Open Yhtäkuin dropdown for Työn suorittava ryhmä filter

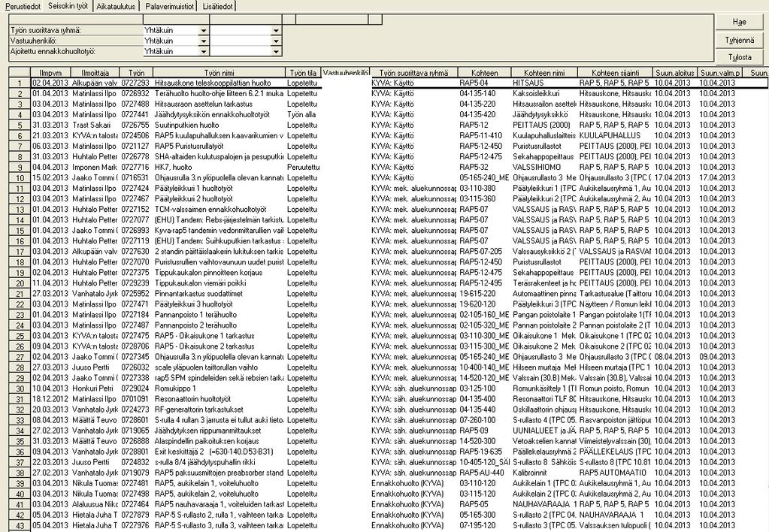point(204,30)
